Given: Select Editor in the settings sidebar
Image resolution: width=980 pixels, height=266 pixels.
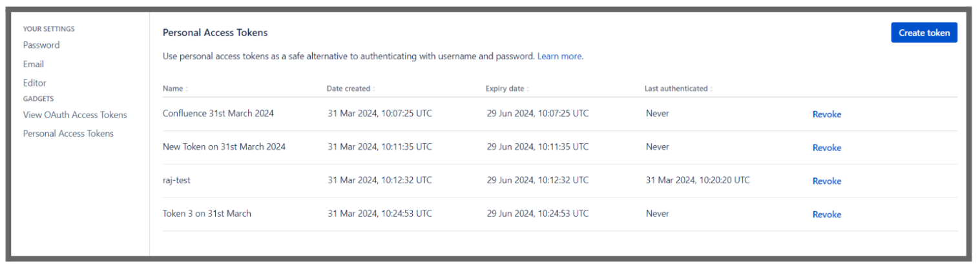Looking at the screenshot, I should [x=35, y=83].
